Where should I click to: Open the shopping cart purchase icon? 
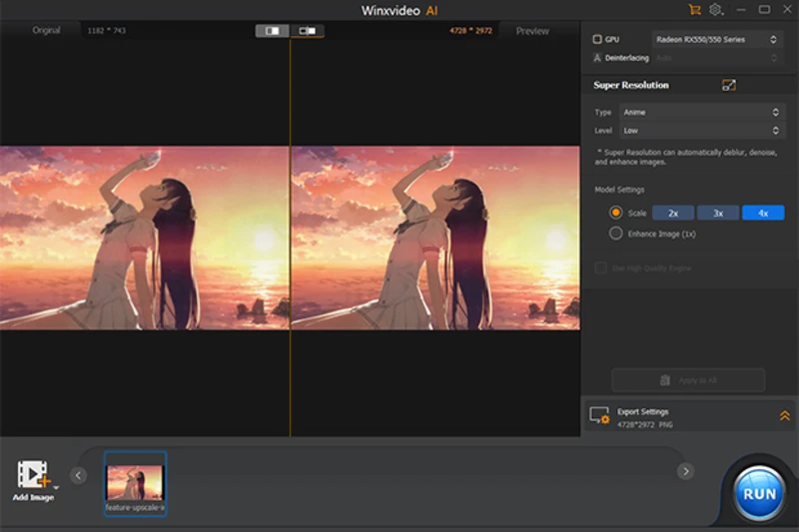694,10
